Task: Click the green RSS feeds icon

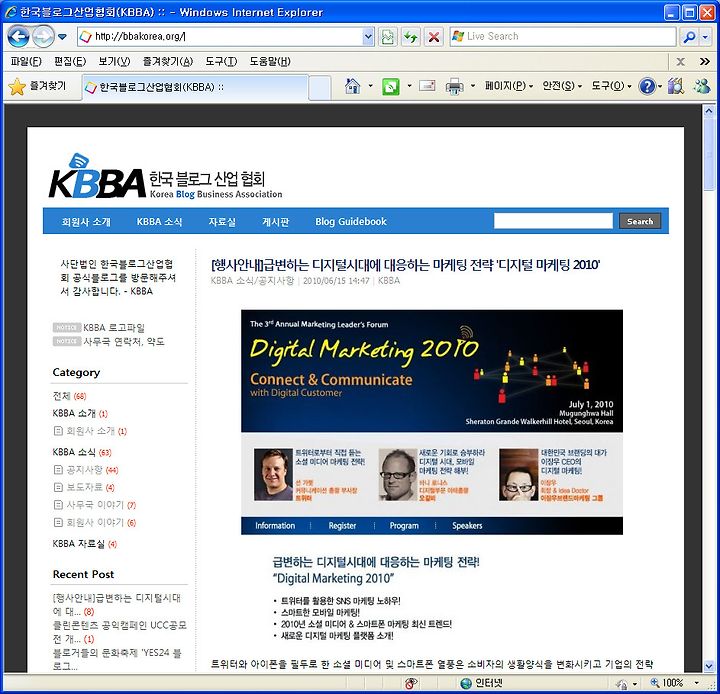Action: 391,86
